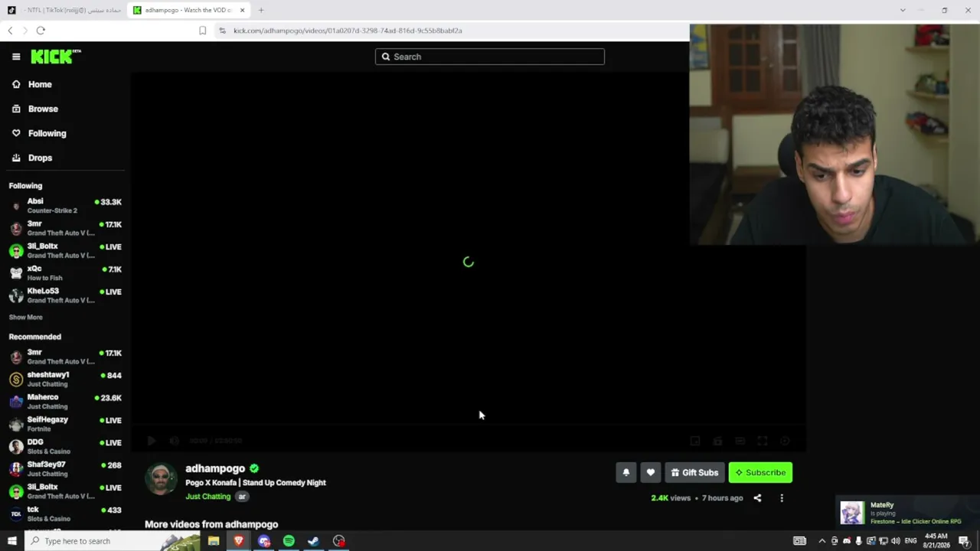Image resolution: width=980 pixels, height=551 pixels.
Task: Open sheshtawy1 channel in Recommended
Action: (65, 379)
